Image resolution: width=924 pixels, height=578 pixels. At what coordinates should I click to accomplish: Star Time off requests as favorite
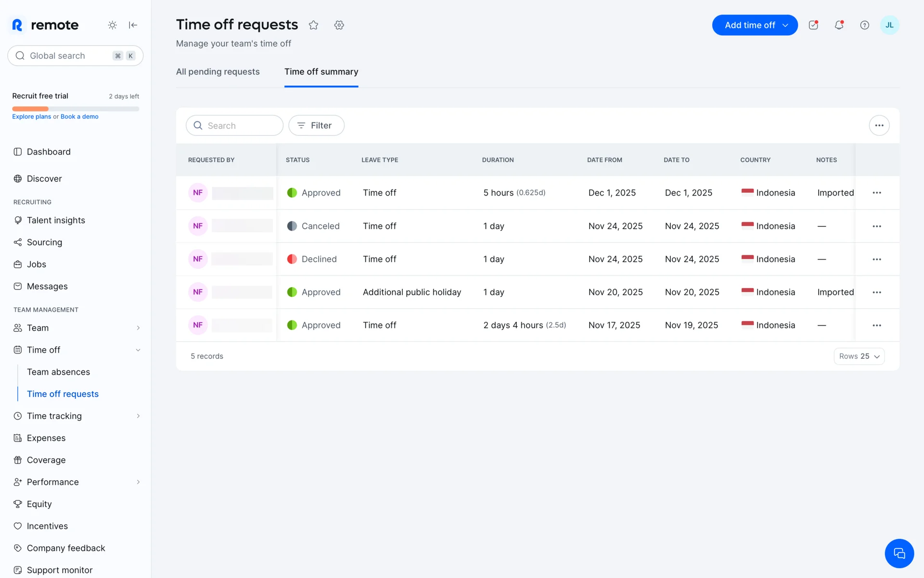pos(313,25)
